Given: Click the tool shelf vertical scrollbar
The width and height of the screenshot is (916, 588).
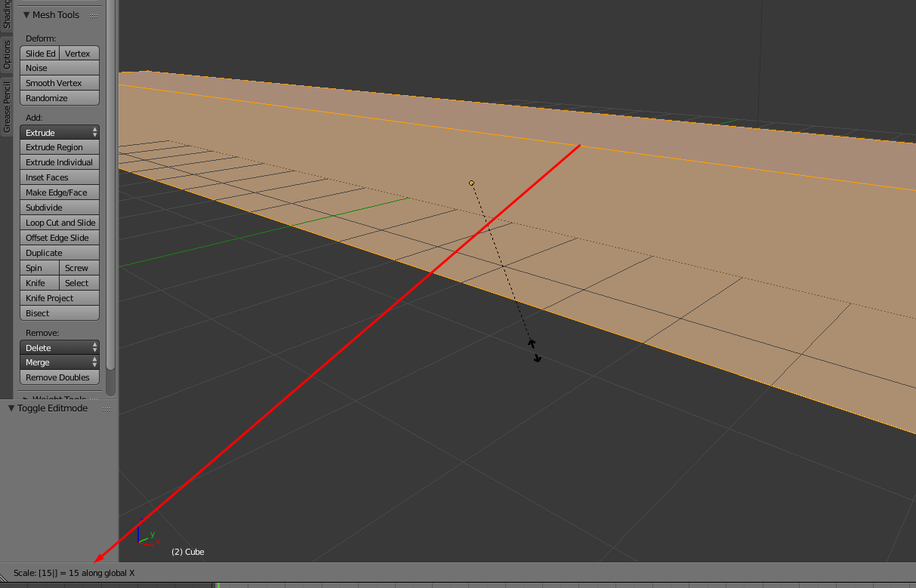Looking at the screenshot, I should [x=111, y=185].
